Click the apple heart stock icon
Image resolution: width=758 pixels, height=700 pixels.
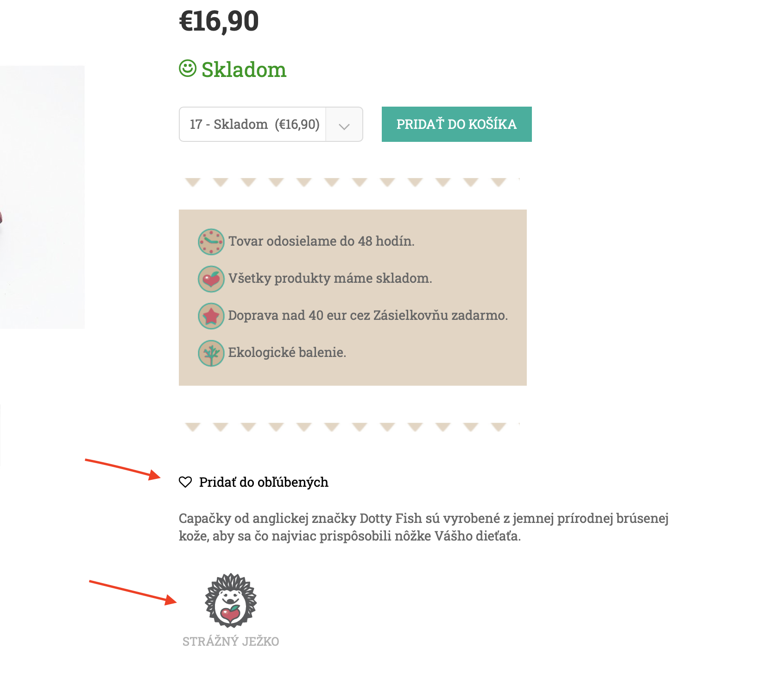(211, 279)
